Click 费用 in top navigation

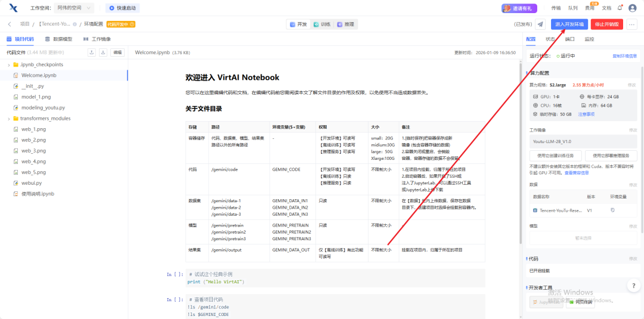click(590, 8)
